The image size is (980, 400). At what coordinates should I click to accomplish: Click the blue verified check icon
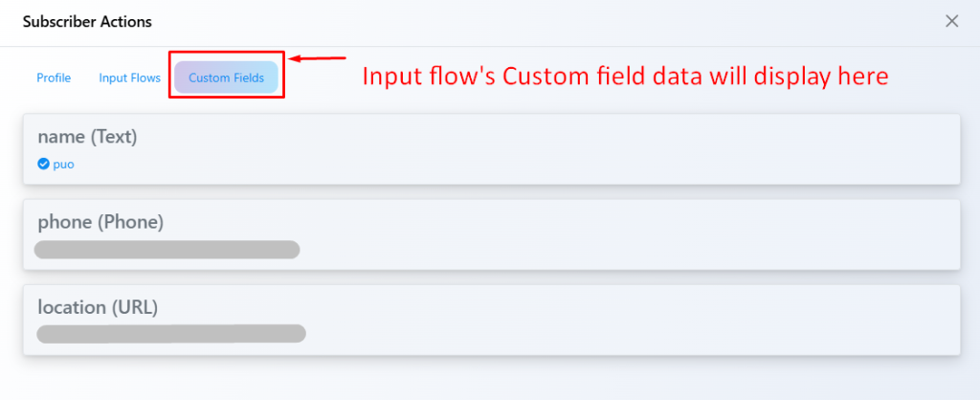click(43, 164)
